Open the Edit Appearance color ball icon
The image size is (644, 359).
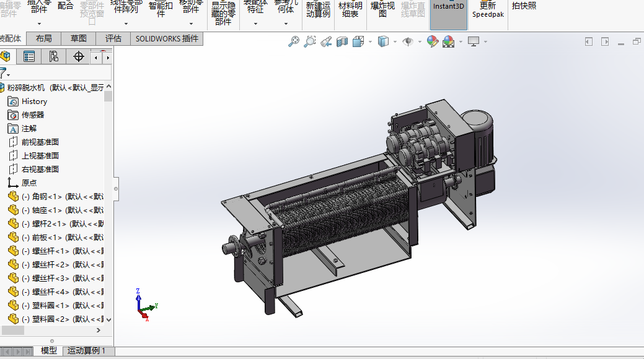coord(433,41)
